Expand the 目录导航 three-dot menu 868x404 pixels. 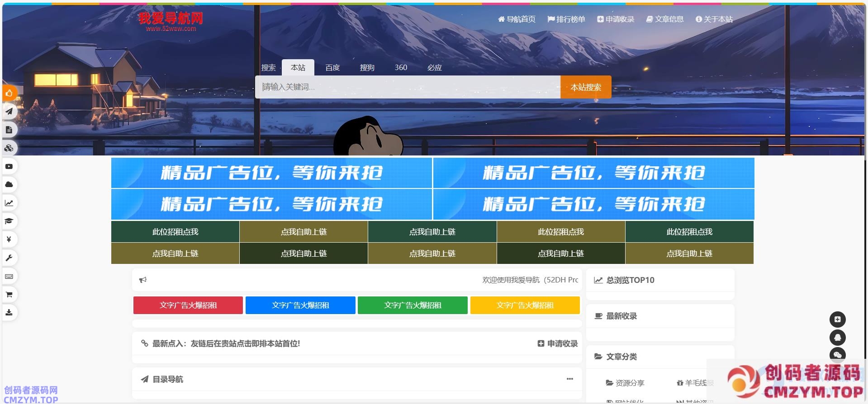tap(569, 379)
